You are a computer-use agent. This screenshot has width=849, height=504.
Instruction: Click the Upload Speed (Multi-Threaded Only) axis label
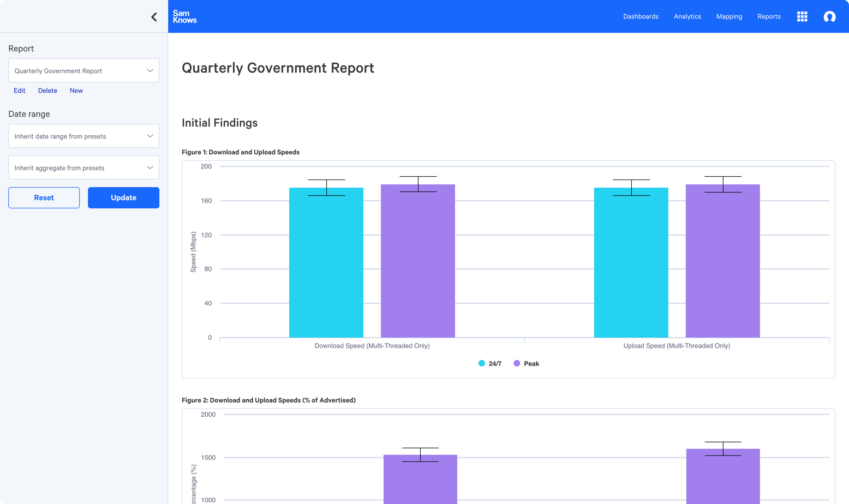[677, 346]
